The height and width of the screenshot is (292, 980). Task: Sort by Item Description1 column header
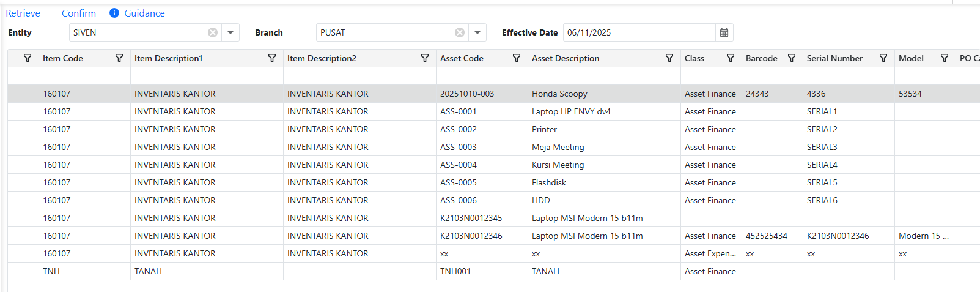(x=168, y=58)
